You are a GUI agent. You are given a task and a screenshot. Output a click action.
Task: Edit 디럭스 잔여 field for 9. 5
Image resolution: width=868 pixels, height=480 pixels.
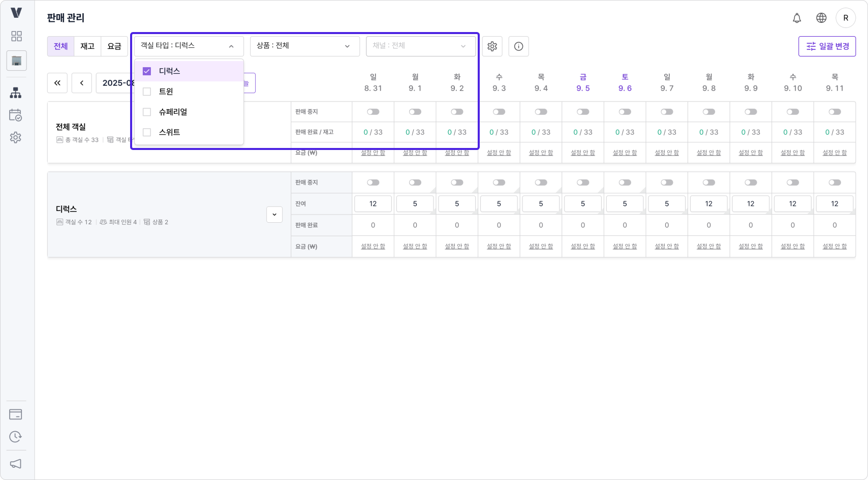click(x=583, y=204)
